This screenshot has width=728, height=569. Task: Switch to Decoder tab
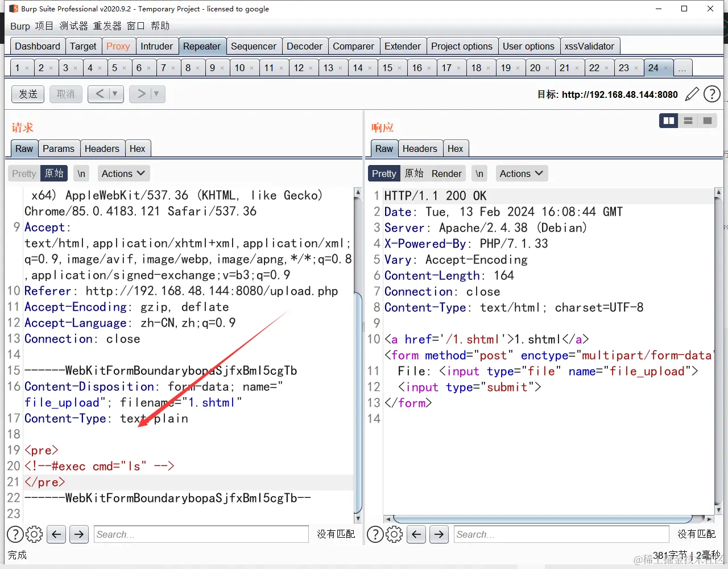point(304,46)
